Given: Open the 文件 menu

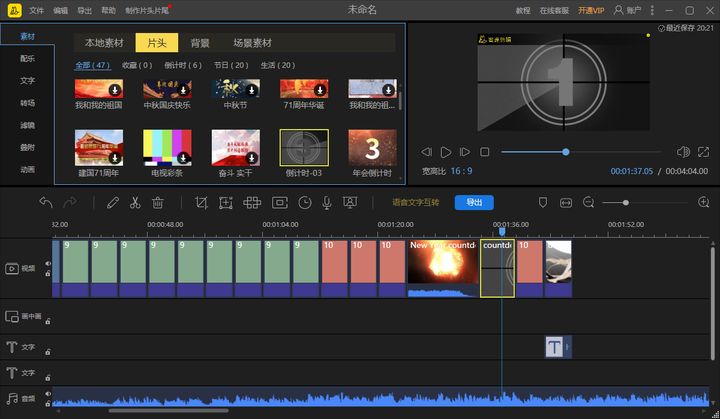Looking at the screenshot, I should coord(37,10).
